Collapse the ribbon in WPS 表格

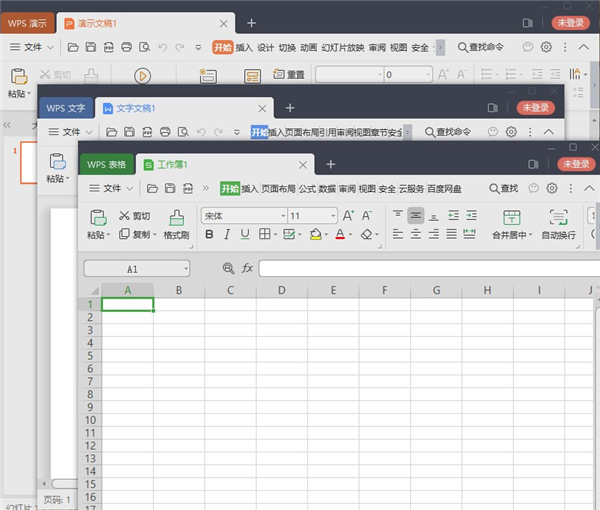[x=589, y=188]
